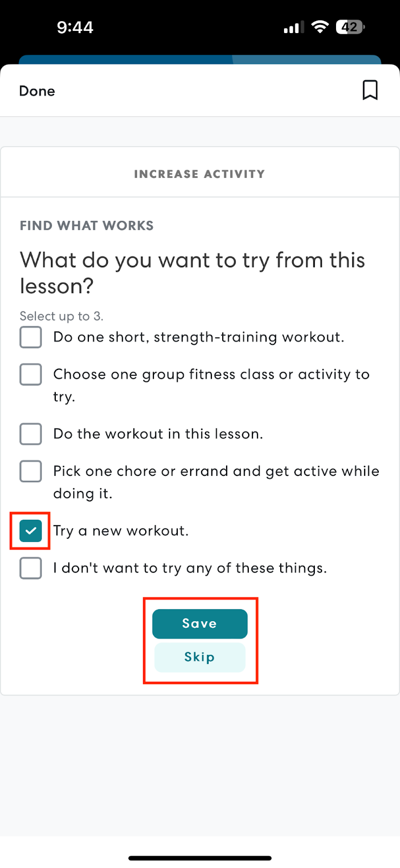Check 'Do one short, strength-training workout'

pos(31,337)
